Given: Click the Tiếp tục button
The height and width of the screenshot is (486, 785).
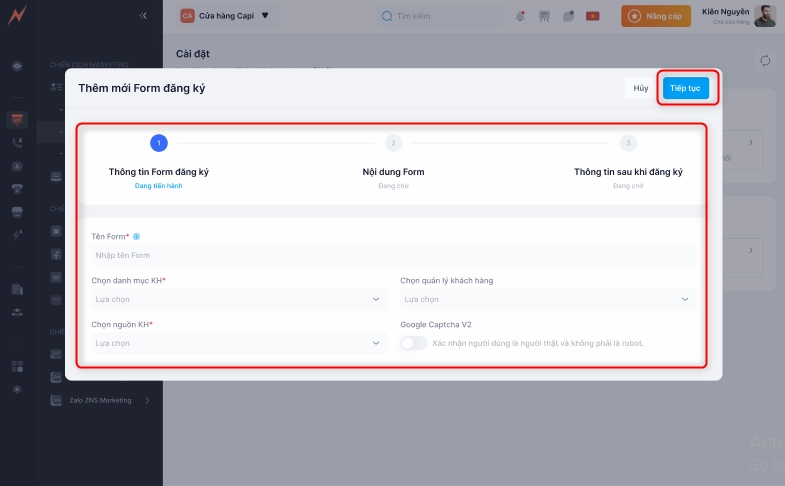Looking at the screenshot, I should coord(685,88).
